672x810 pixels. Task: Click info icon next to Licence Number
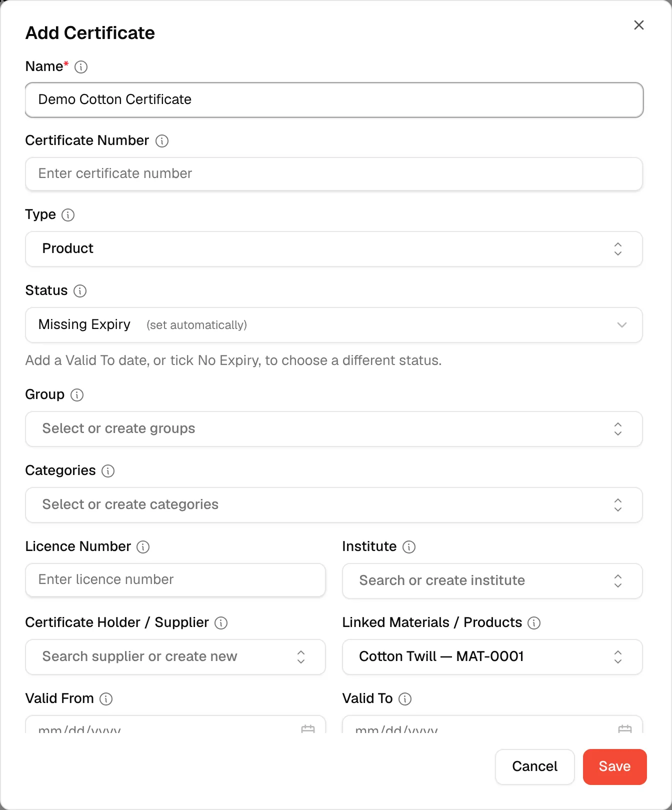(x=143, y=547)
